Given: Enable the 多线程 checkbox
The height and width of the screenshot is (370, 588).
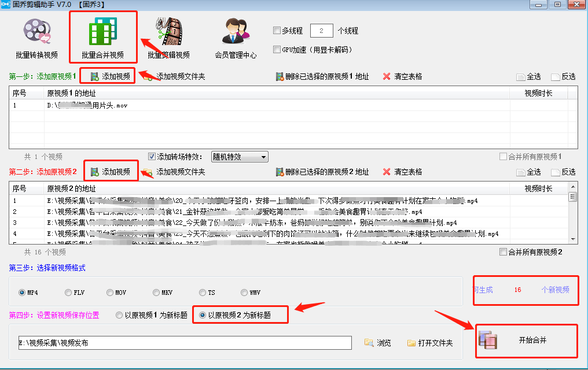Looking at the screenshot, I should pos(277,30).
